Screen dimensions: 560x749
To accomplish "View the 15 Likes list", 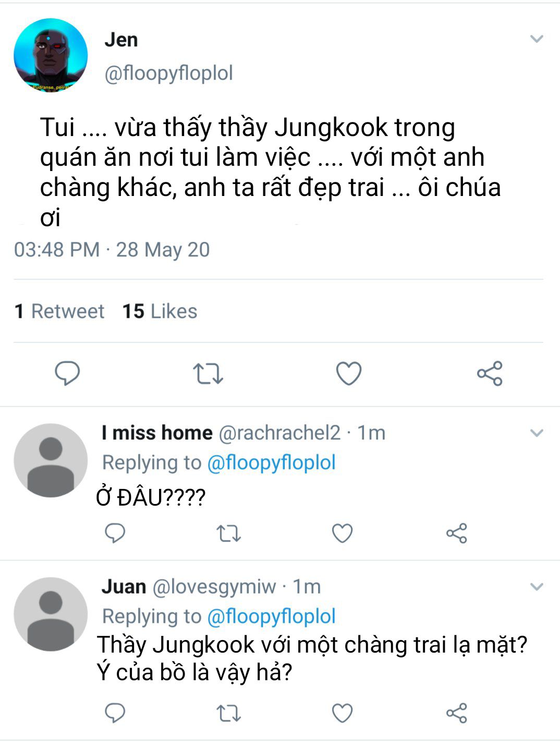I will pos(160,311).
